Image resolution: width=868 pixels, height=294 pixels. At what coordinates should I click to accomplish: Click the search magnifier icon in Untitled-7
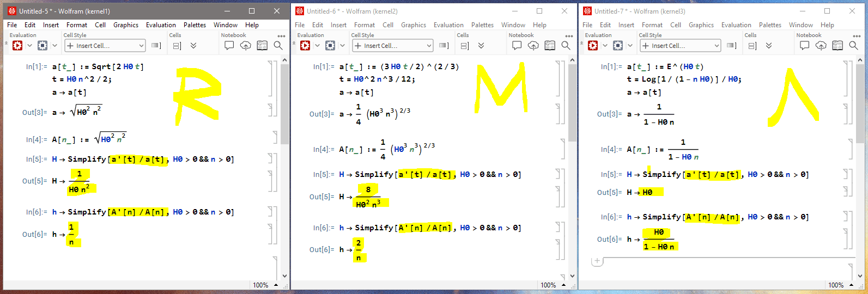click(854, 46)
